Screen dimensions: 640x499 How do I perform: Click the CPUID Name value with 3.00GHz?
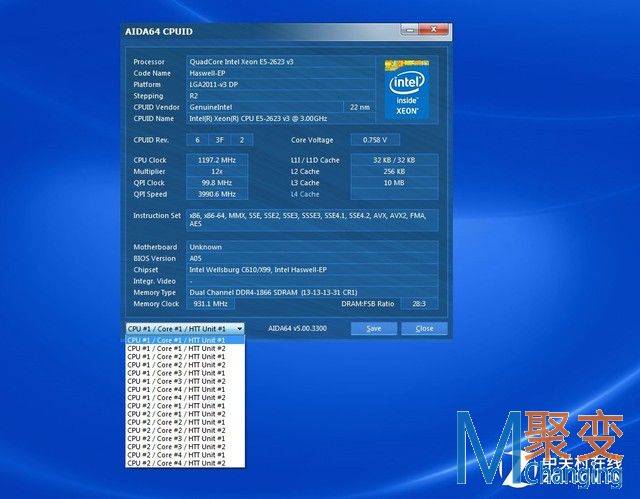click(x=281, y=119)
